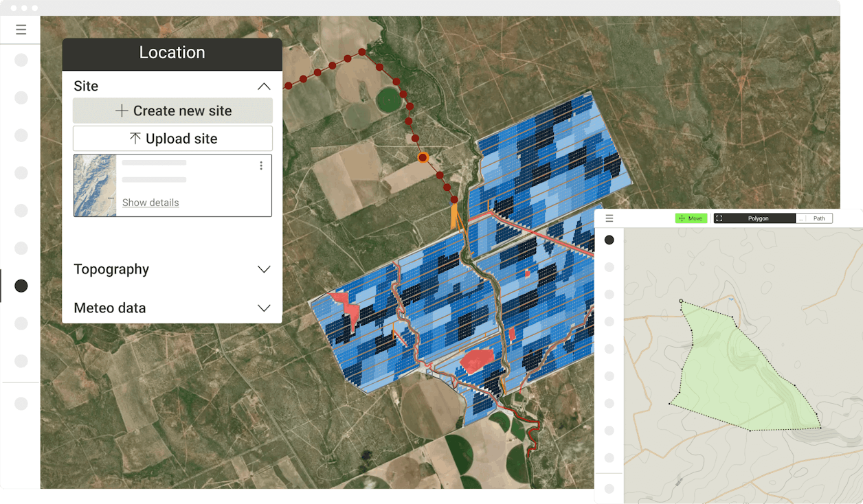
Task: Open the kebab menu on the site card
Action: (x=261, y=165)
